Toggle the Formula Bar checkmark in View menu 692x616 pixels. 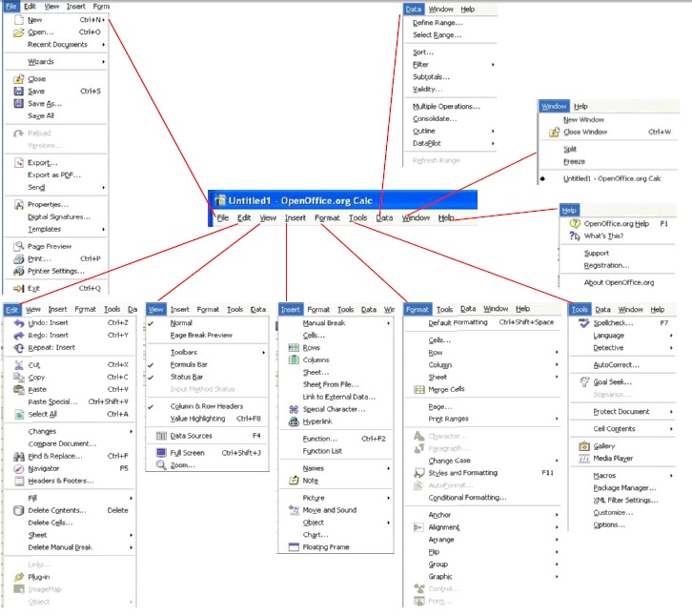click(x=151, y=365)
